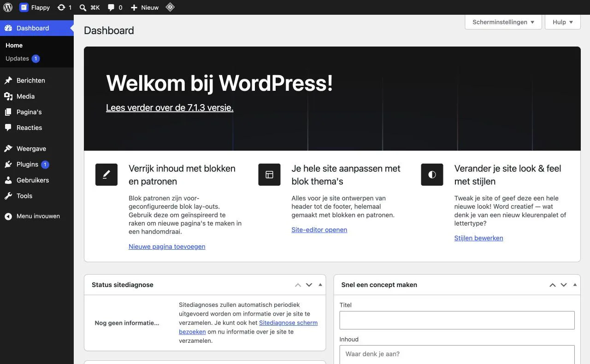Image resolution: width=590 pixels, height=364 pixels.
Task: Click the Reacties comment icon in sidebar
Action: [x=8, y=128]
